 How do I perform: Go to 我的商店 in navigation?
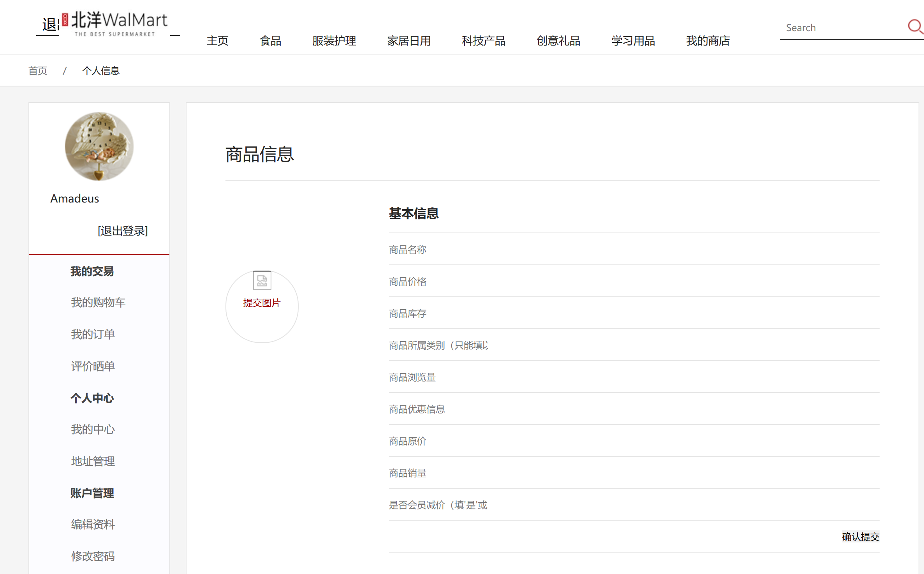pyautogui.click(x=708, y=41)
